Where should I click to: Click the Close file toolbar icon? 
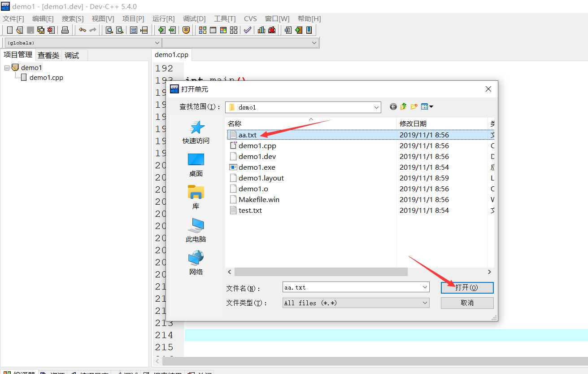pyautogui.click(x=51, y=30)
